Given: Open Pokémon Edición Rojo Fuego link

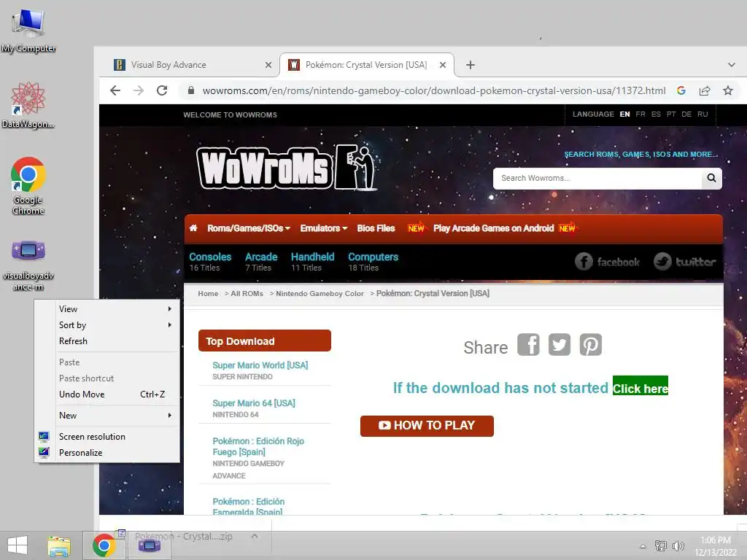Looking at the screenshot, I should 258,447.
